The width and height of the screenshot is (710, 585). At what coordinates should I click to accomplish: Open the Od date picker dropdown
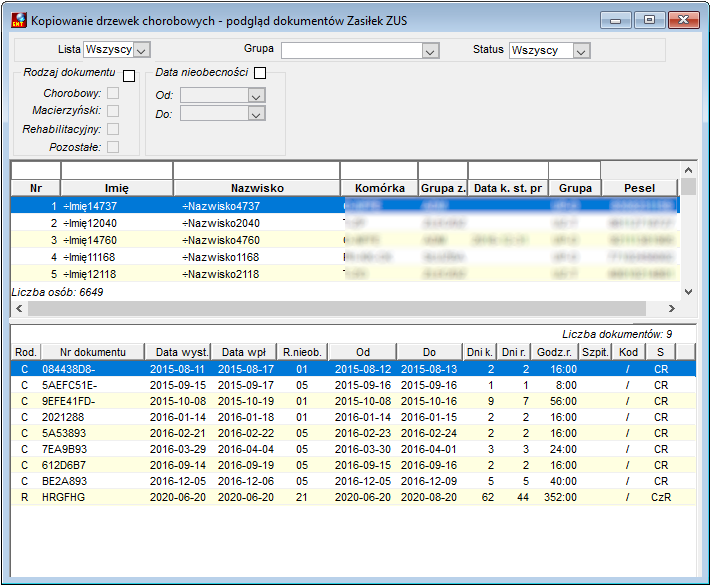256,96
